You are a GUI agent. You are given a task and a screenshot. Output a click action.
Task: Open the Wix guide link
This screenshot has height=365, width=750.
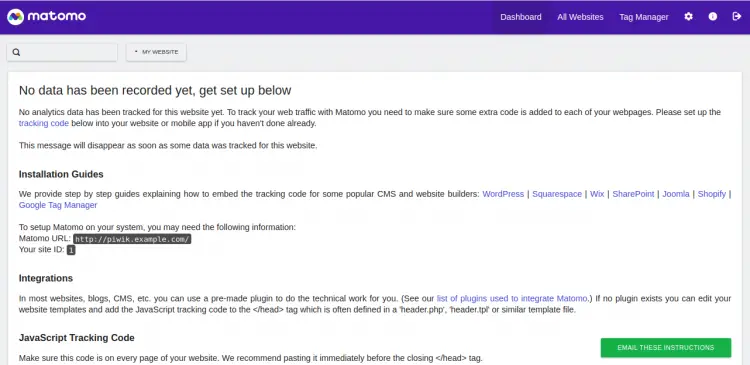[597, 194]
